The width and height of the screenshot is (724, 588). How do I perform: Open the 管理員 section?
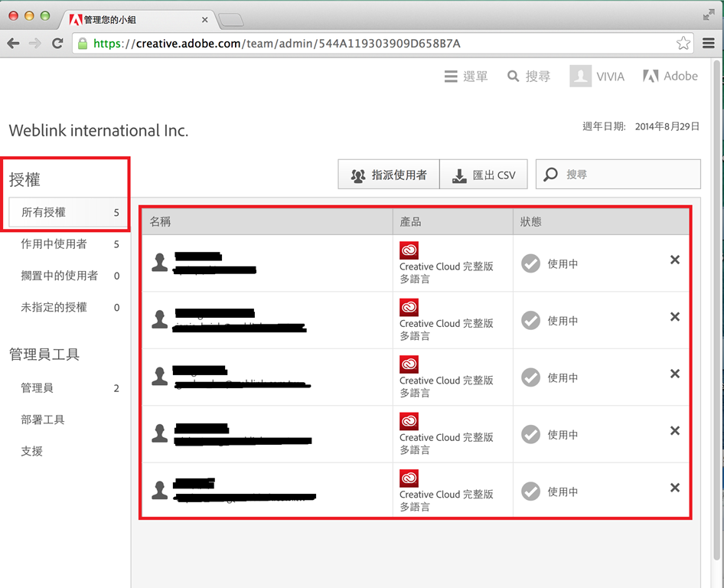(68, 388)
